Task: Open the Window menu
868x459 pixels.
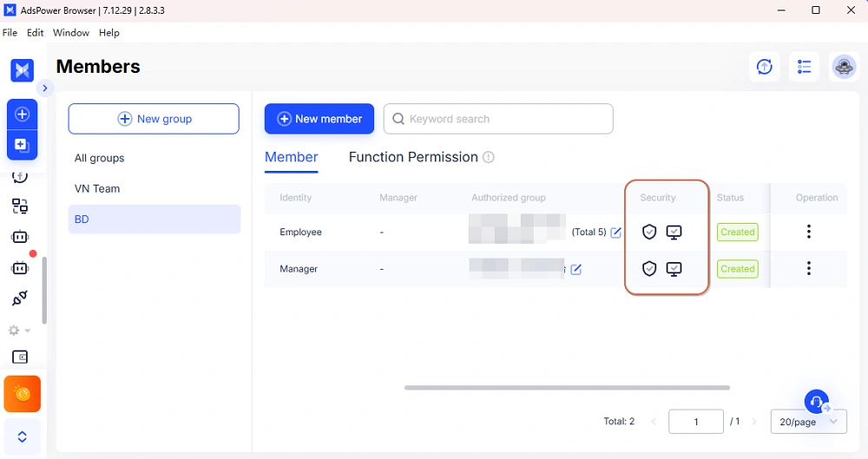Action: point(71,33)
